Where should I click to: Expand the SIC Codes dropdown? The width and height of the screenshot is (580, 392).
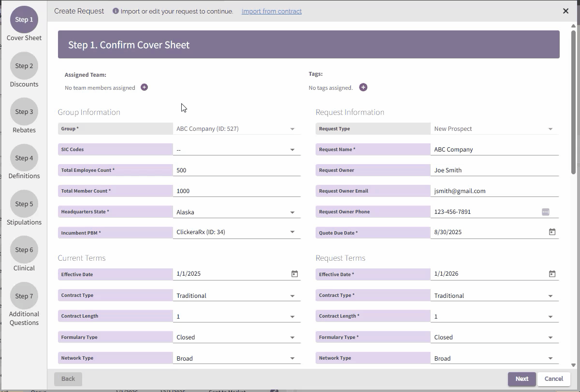click(x=292, y=150)
